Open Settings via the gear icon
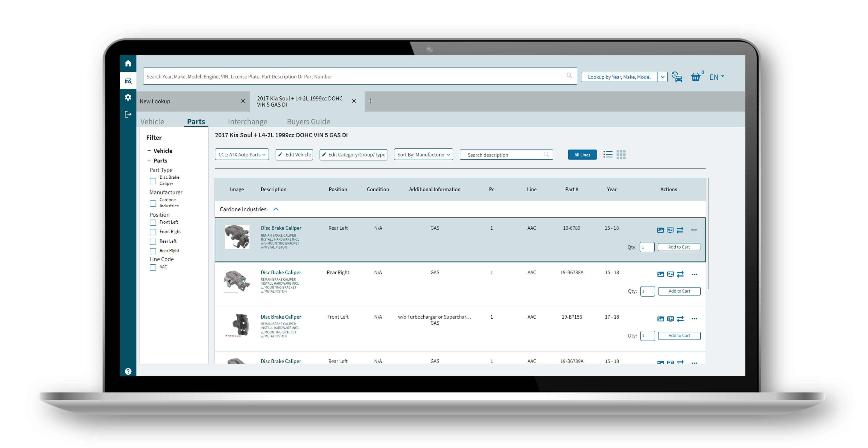The height and width of the screenshot is (448, 868). click(x=128, y=97)
